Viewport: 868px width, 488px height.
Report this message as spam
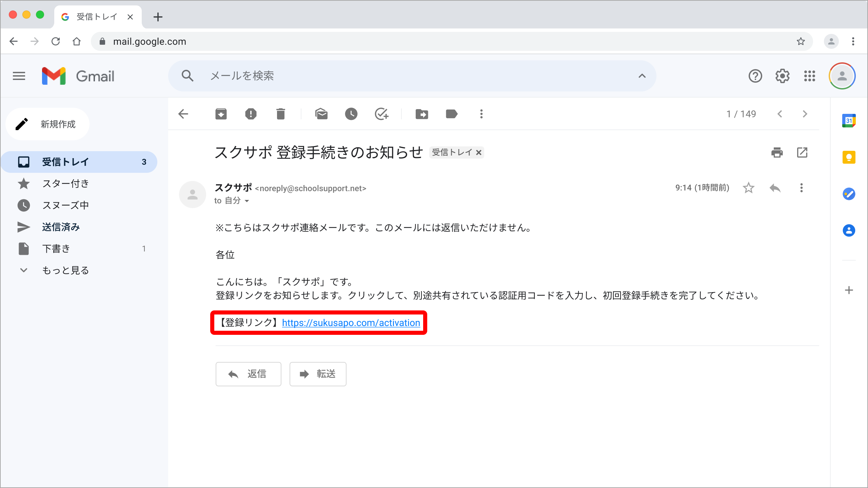point(251,114)
